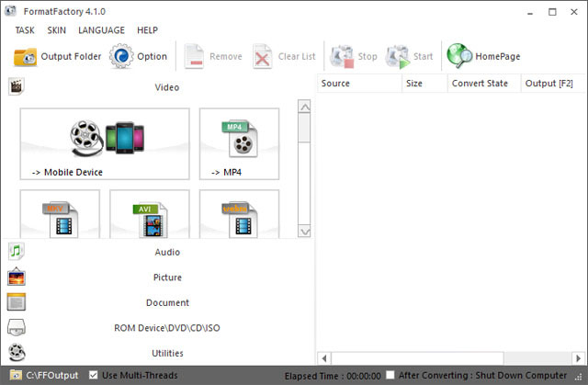Viewport: 588px width, 385px height.
Task: Choose the AVI conversion tile
Action: coord(150,214)
